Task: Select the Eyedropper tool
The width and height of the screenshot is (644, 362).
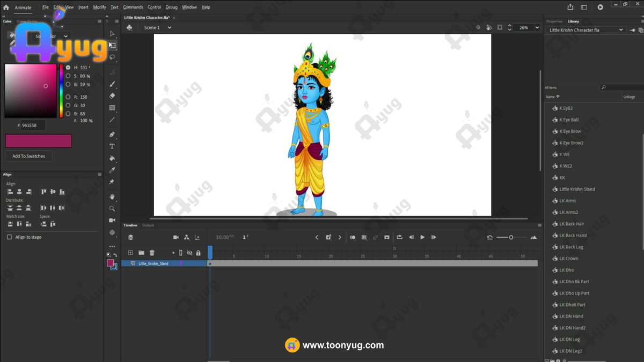Action: click(112, 170)
